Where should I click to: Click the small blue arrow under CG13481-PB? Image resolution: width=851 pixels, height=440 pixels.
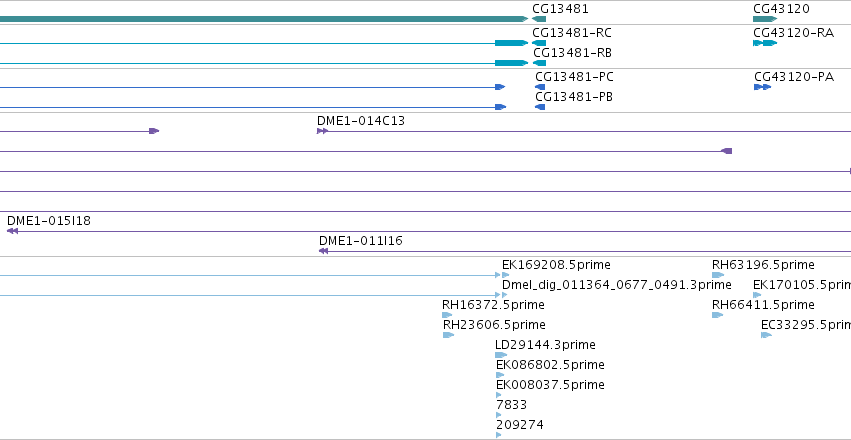540,107
